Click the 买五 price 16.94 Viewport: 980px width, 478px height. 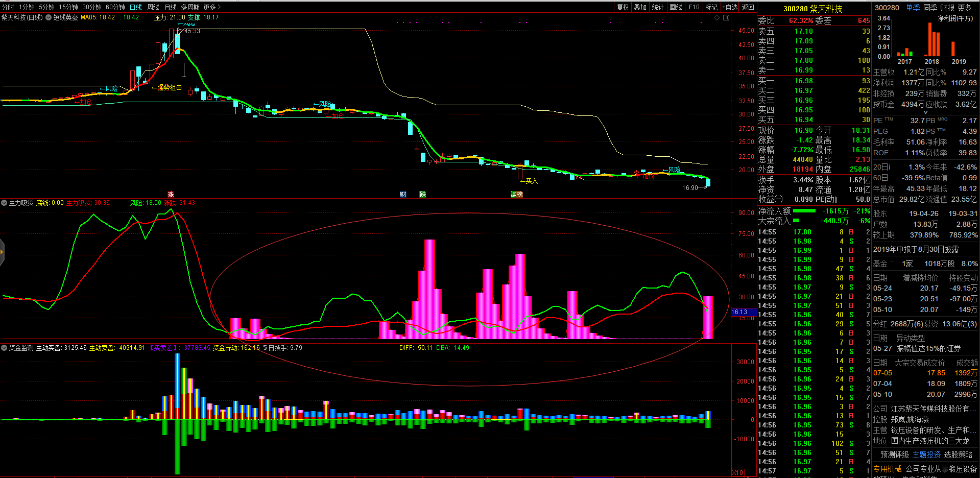803,119
